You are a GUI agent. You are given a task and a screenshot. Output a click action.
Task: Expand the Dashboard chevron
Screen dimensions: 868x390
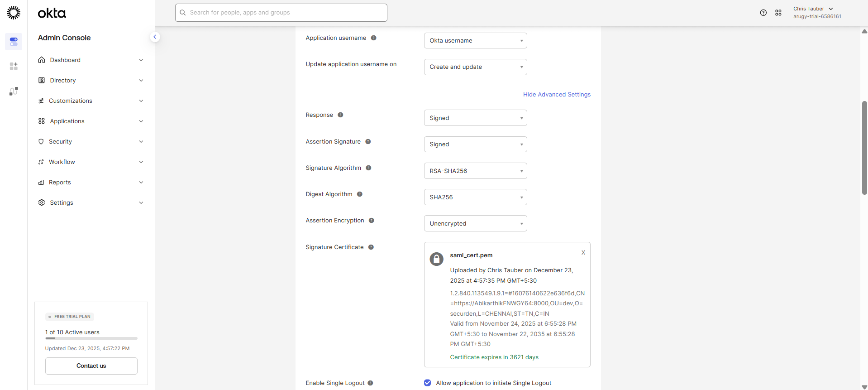click(141, 60)
